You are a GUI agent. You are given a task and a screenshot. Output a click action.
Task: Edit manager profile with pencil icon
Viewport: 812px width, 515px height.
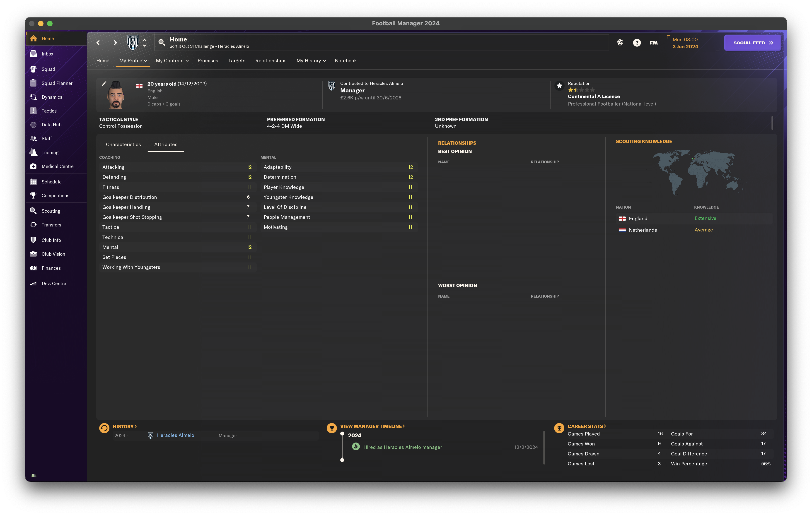[104, 84]
